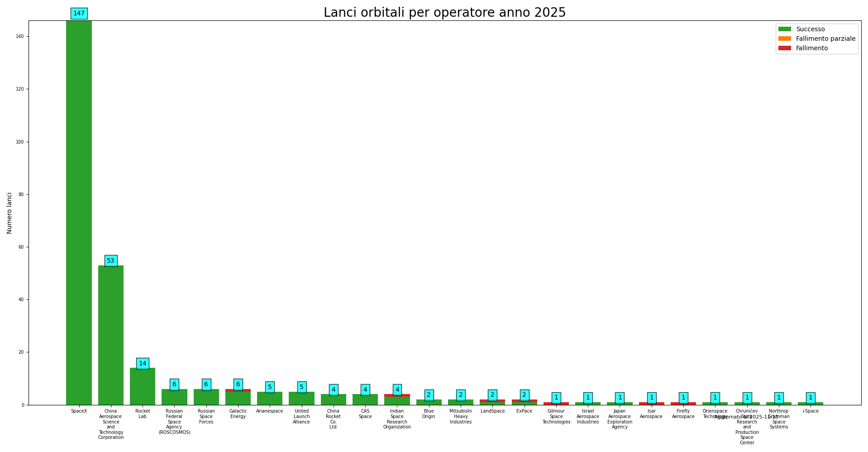868x452 pixels.
Task: Click the 'Numero lanci' y-axis label
Action: [10, 213]
